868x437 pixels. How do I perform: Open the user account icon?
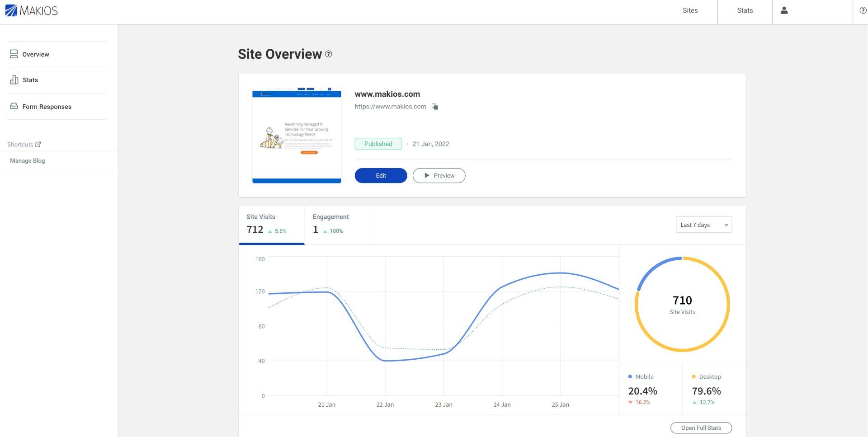[784, 10]
